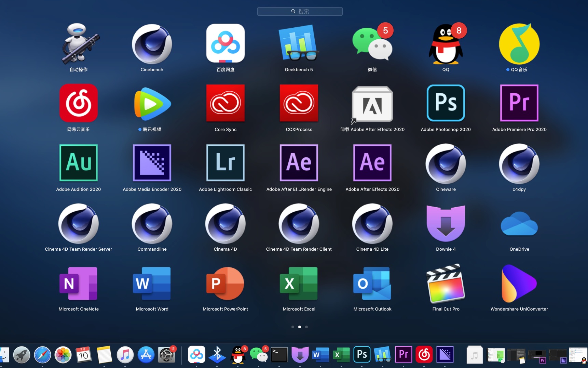Open Microsoft Outlook
The image size is (588, 368).
pyautogui.click(x=372, y=284)
